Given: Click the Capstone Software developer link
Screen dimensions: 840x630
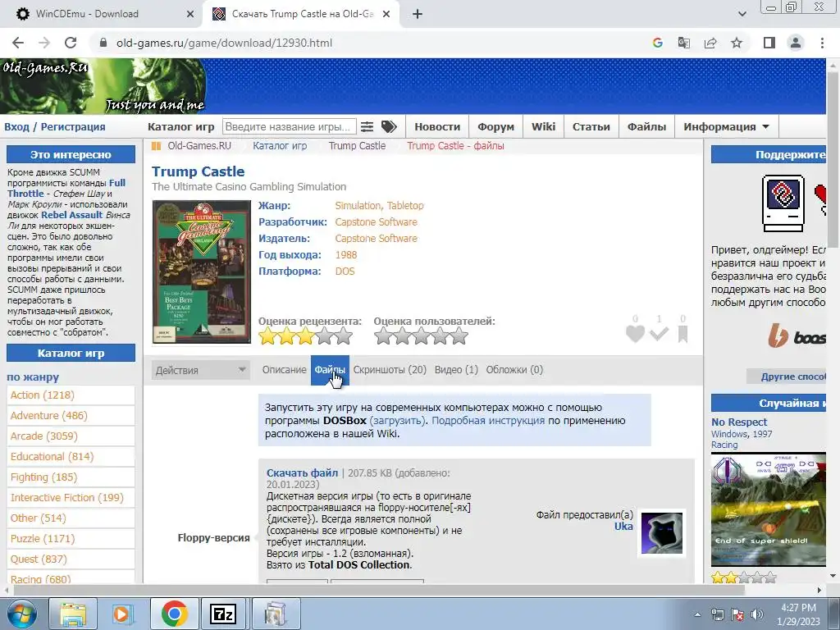Looking at the screenshot, I should (376, 221).
